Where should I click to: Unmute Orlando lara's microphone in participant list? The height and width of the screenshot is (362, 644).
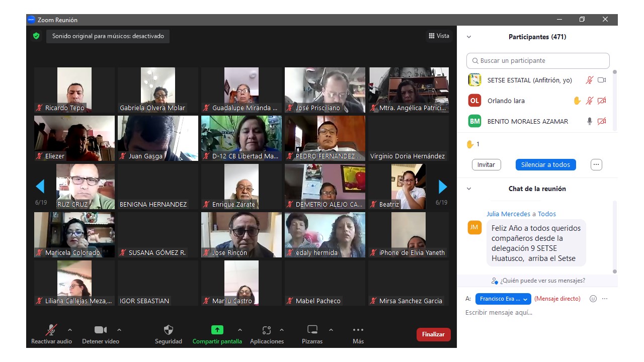(589, 101)
